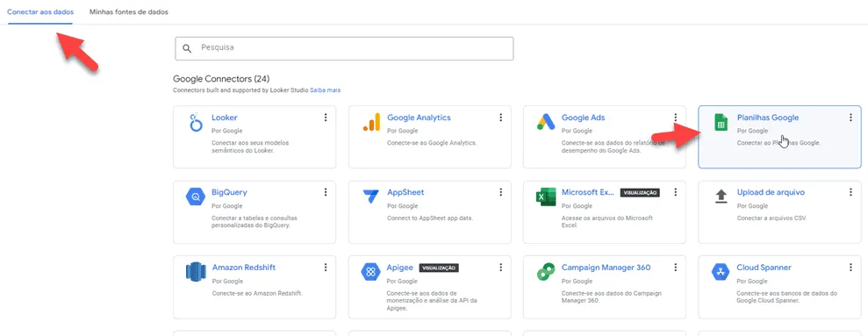
Task: Click the Planilhas Google connector title
Action: 768,118
